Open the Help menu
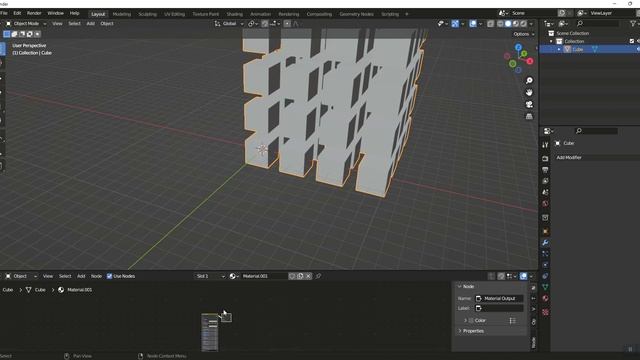Viewport: 640px width, 360px height. 74,13
